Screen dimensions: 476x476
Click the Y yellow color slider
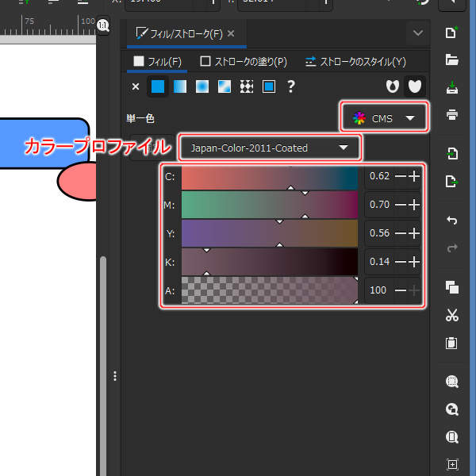pyautogui.click(x=270, y=233)
